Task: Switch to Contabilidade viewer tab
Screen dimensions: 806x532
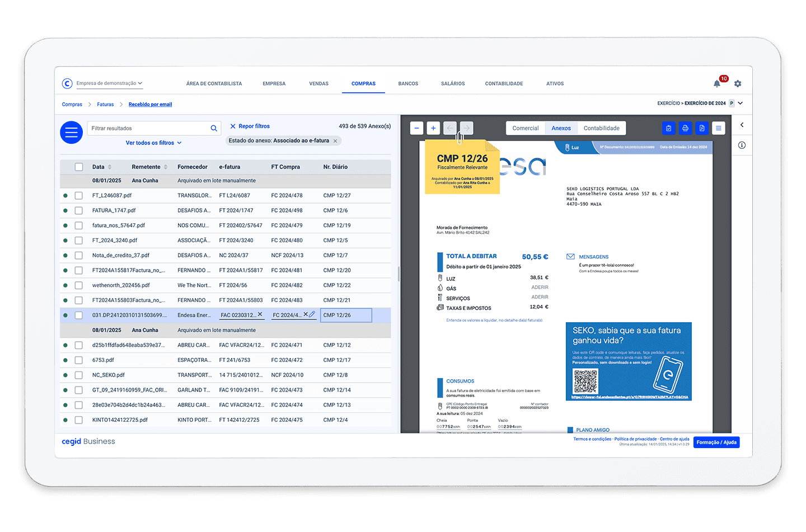Action: pos(601,128)
